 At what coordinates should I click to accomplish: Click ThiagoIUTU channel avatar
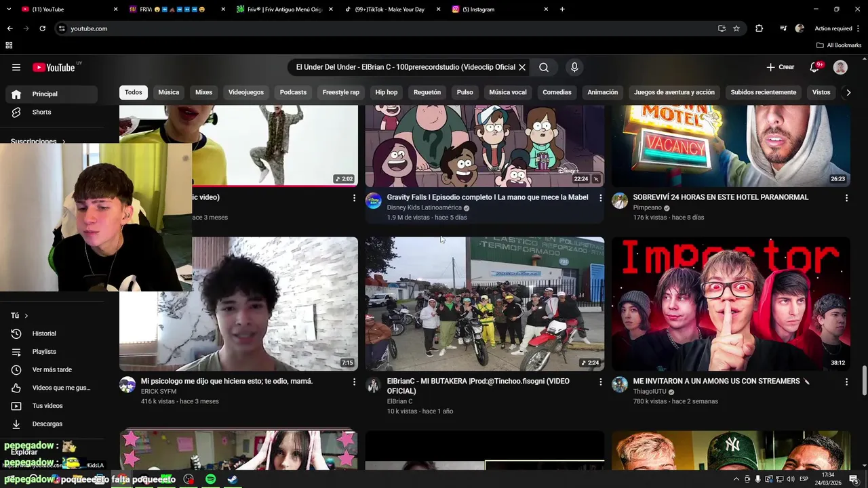[620, 385]
